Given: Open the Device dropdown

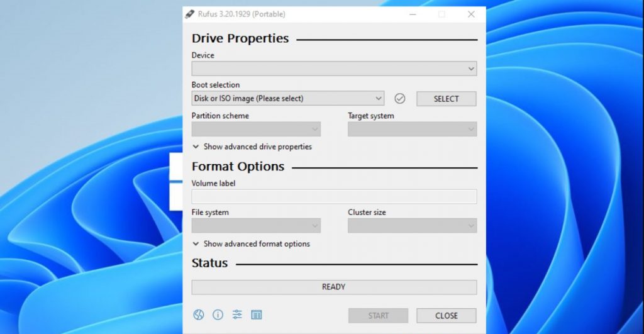Looking at the screenshot, I should 334,69.
